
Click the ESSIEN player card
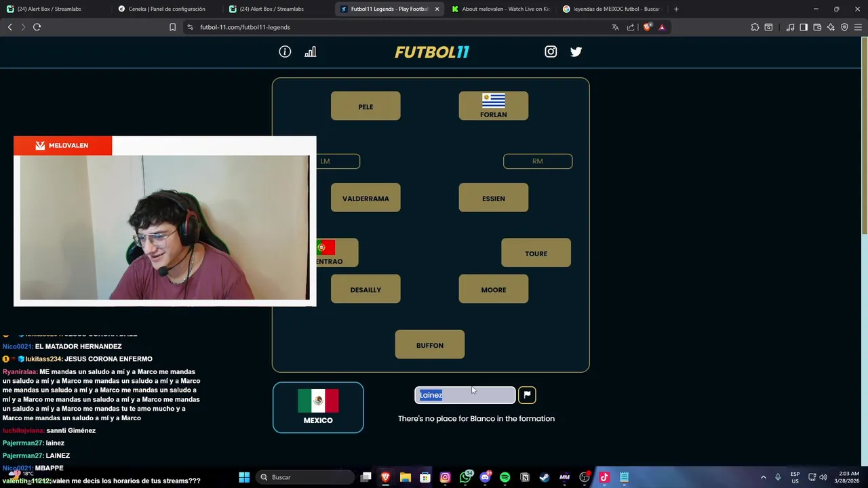pyautogui.click(x=494, y=198)
